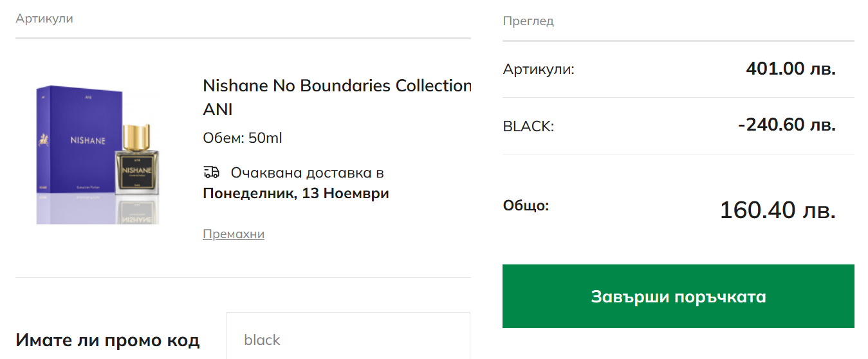
Task: Select the Обем: 50ml volume text
Action: point(242,138)
